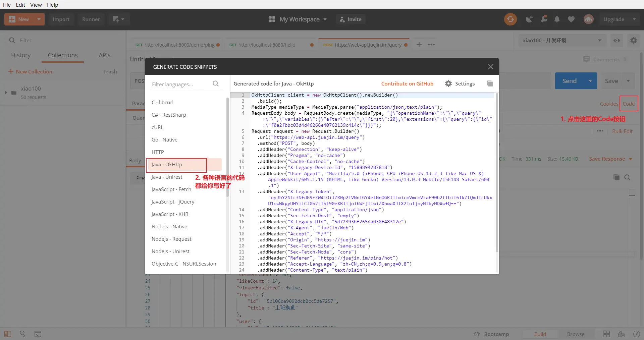The height and width of the screenshot is (340, 644).
Task: Open the console icon in status bar
Action: (38, 334)
